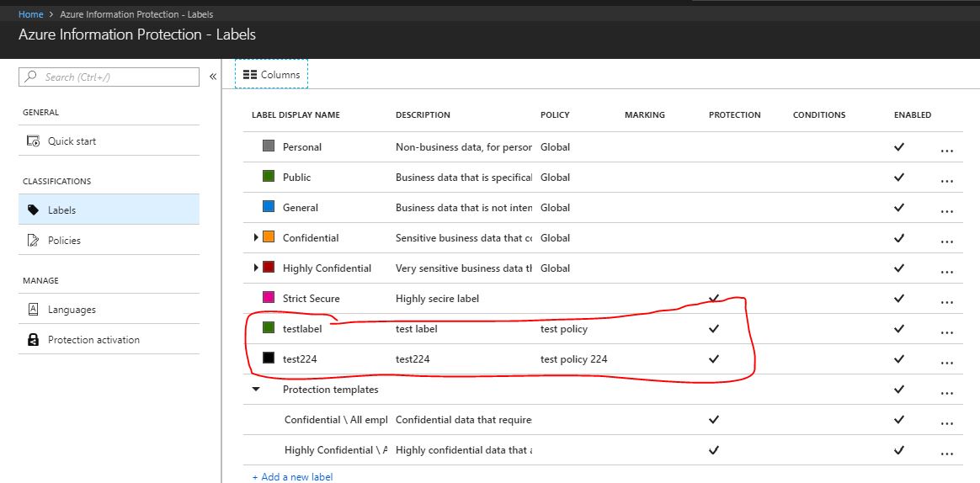This screenshot has width=980, height=483.
Task: Click the Add a new label link
Action: pyautogui.click(x=292, y=477)
